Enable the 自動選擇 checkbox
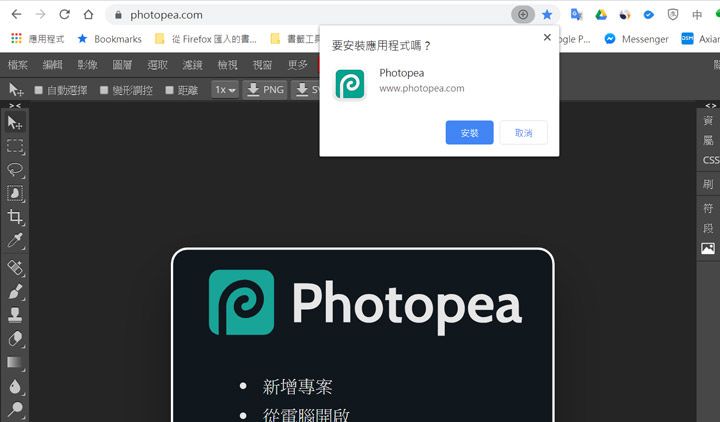Image resolution: width=720 pixels, height=422 pixels. click(39, 90)
